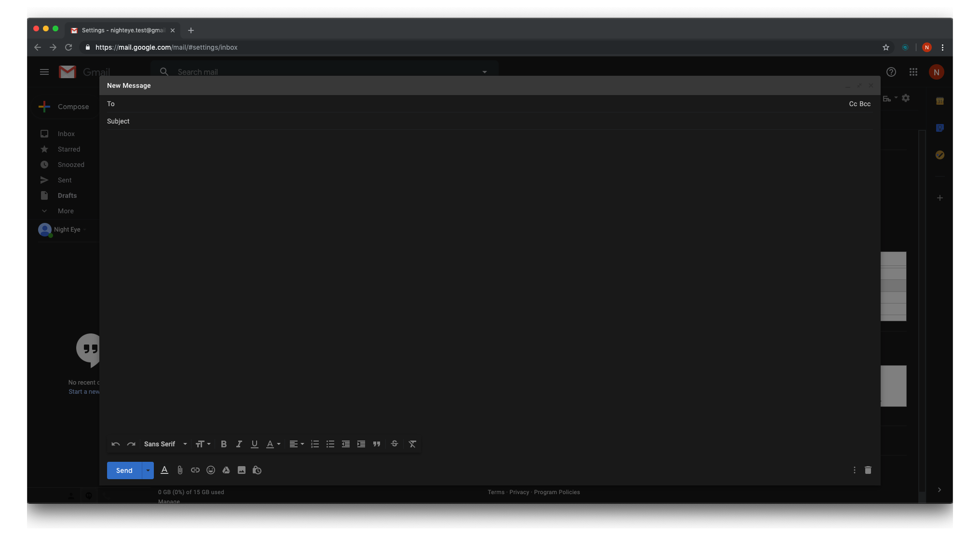
Task: Apply quote formatting
Action: tap(377, 444)
